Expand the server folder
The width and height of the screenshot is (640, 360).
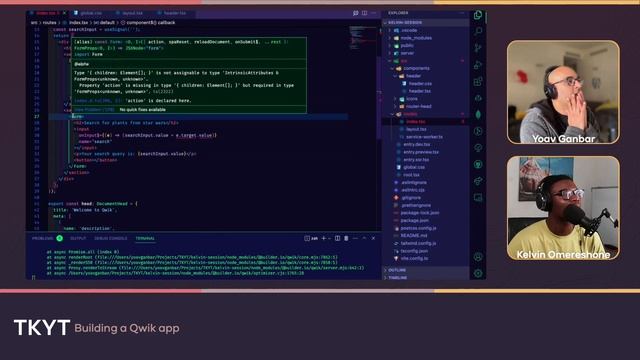tap(407, 53)
